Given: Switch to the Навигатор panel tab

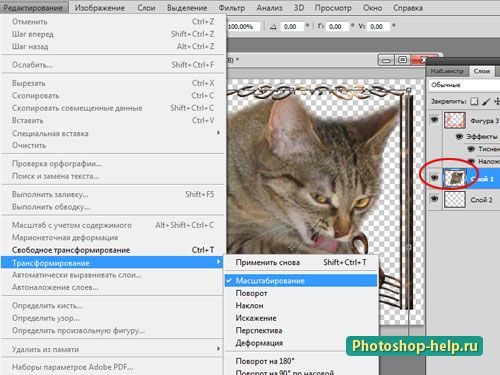Looking at the screenshot, I should 447,71.
